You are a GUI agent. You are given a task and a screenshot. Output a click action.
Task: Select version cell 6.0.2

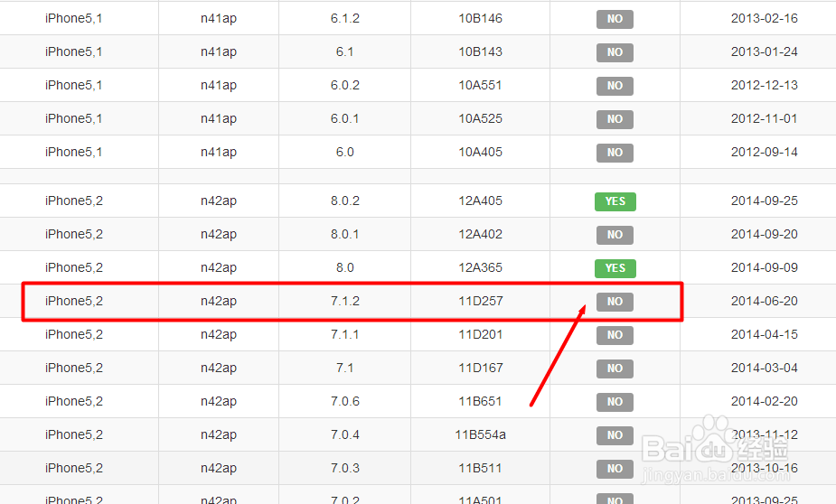click(x=345, y=85)
